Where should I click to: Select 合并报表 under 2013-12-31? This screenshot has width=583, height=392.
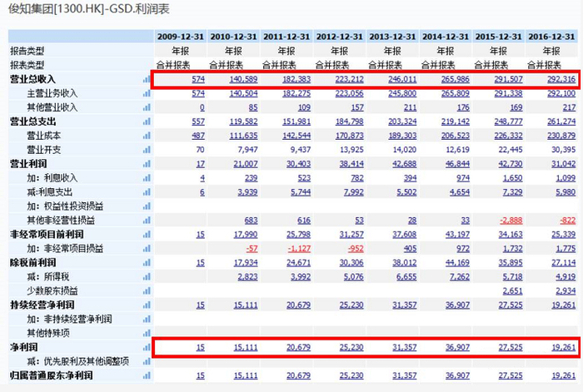(x=385, y=65)
